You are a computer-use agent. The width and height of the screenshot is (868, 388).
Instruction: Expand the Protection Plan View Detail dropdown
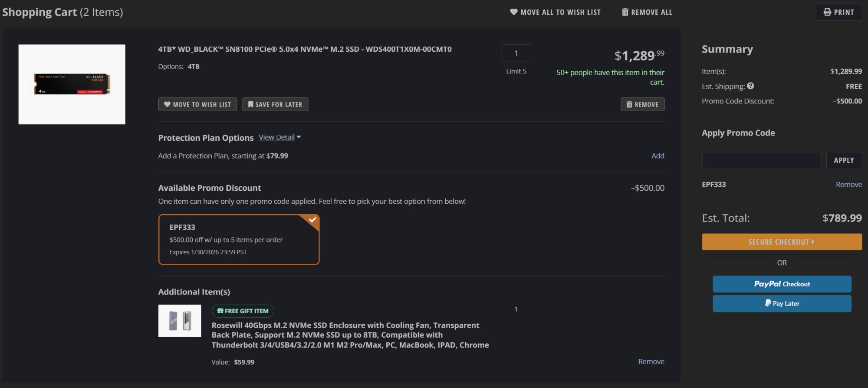tap(280, 137)
